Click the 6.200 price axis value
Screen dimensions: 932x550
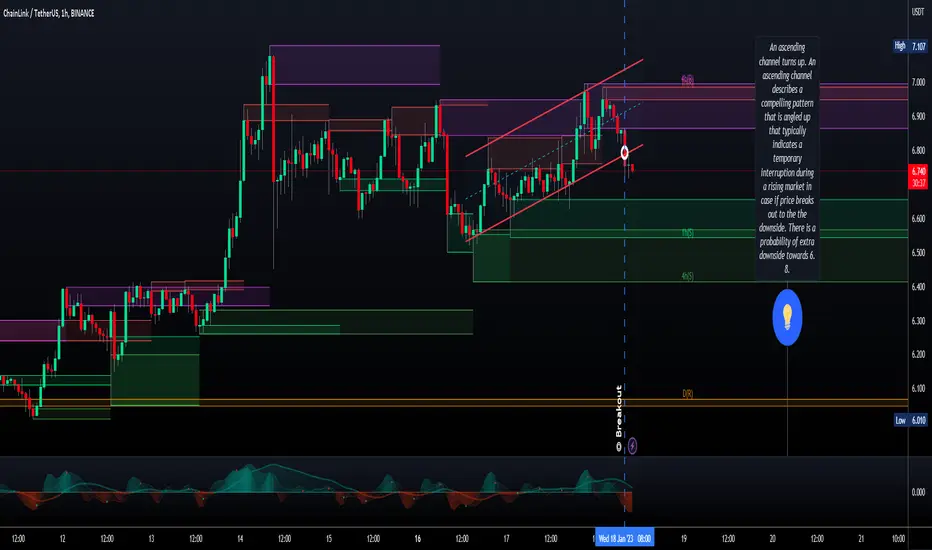[x=918, y=354]
